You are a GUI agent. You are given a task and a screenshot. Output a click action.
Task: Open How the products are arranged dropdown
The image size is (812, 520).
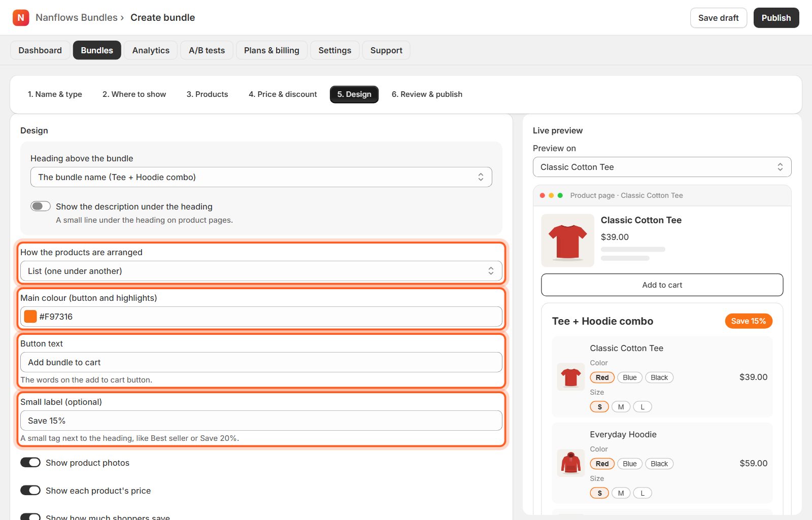(x=261, y=271)
